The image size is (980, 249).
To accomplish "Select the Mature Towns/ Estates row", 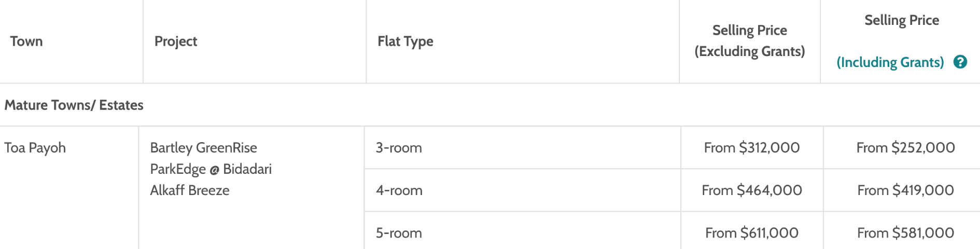I will (490, 105).
